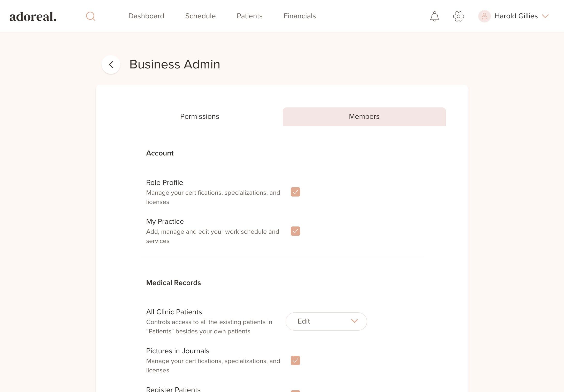Viewport: 564px width, 392px height.
Task: Click Harold Gillies user name
Action: click(x=516, y=16)
